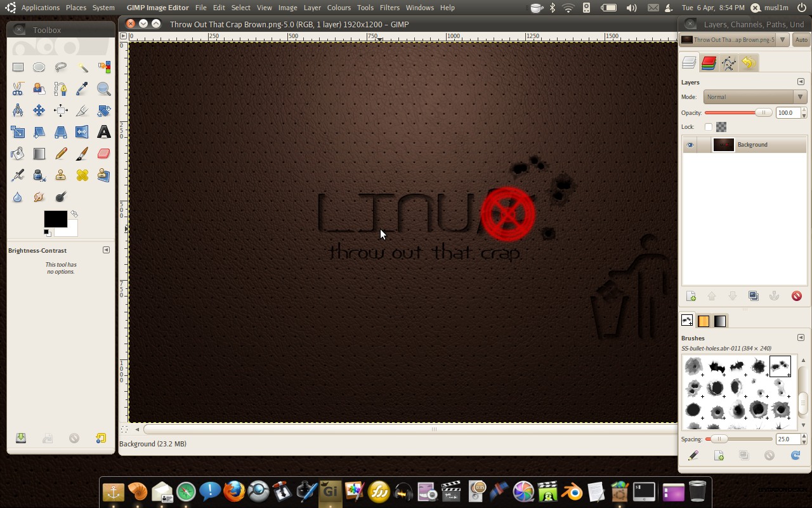Toggle the lock pixels checkbox

coord(709,127)
